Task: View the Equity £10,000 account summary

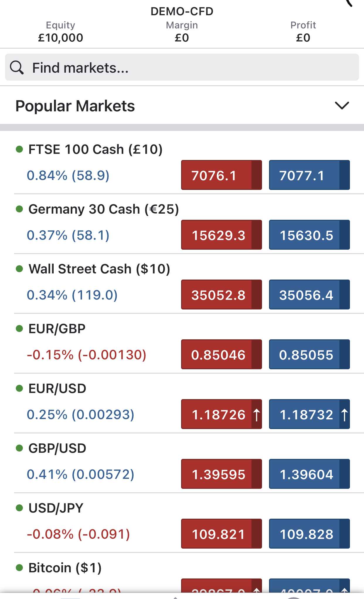Action: (x=61, y=32)
